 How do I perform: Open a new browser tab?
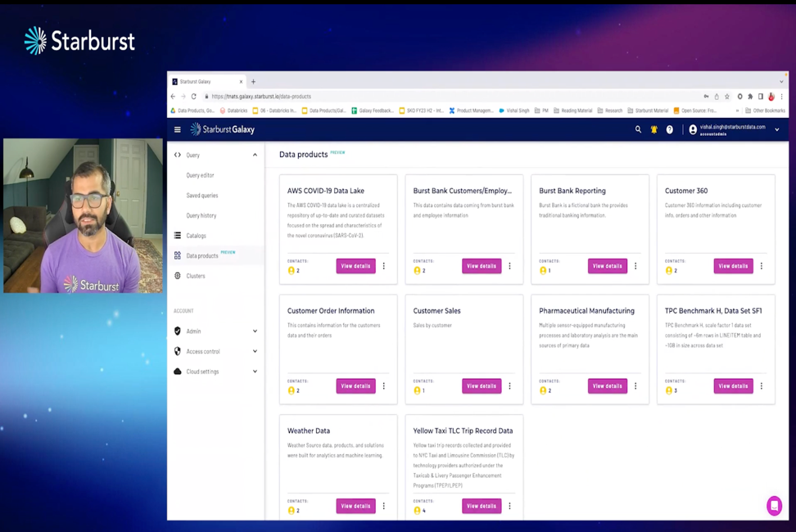[253, 82]
